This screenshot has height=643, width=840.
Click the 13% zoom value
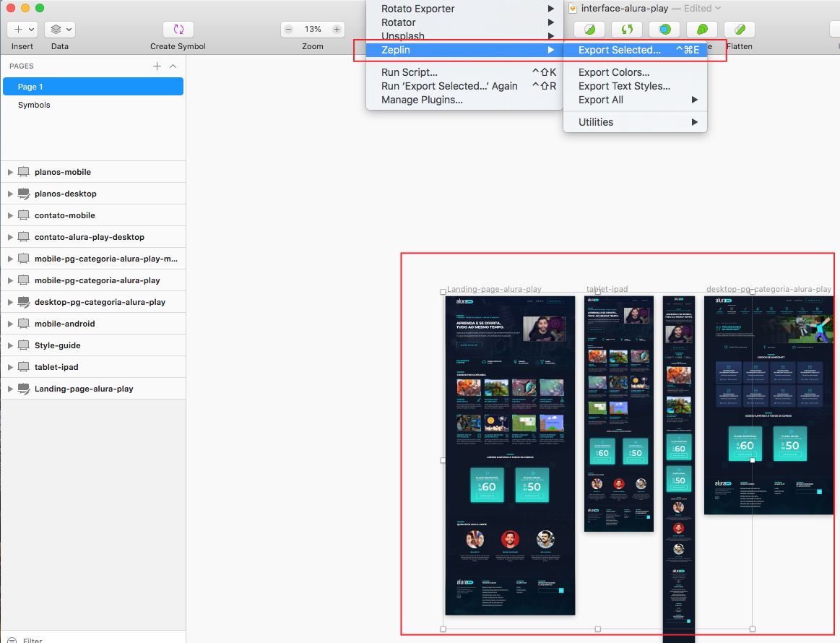(x=313, y=29)
